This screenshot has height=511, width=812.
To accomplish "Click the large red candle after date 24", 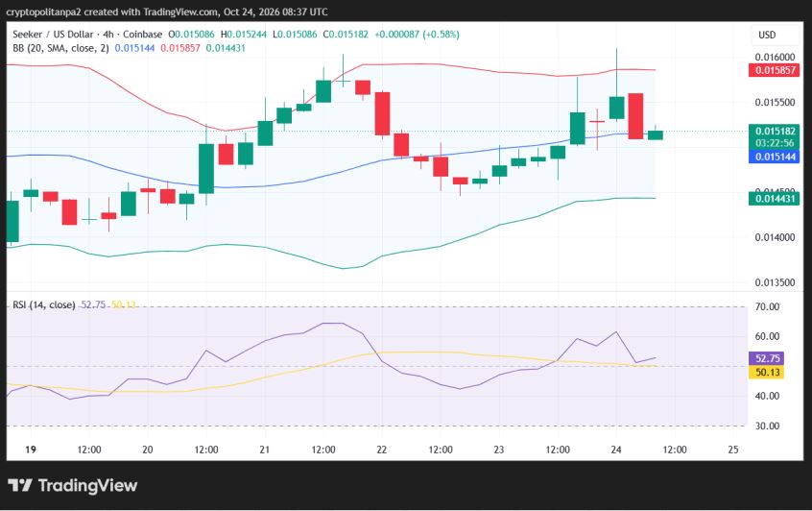I will click(x=635, y=116).
